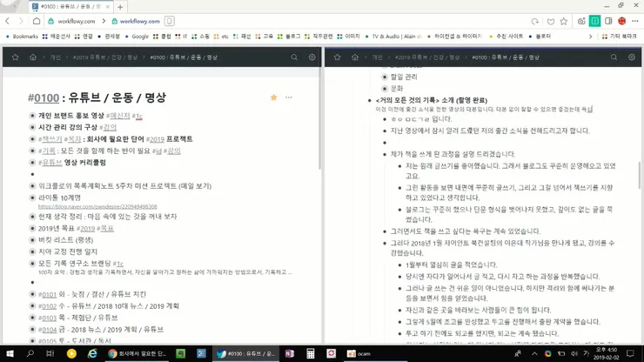Expand bullet of 버킷 리스트 (평생)
The image size is (644, 362).
click(32, 240)
